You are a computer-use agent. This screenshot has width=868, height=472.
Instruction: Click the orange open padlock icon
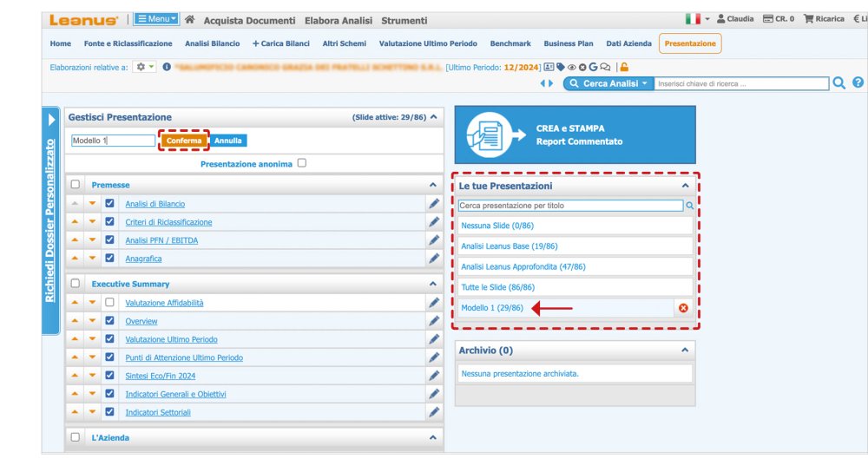(624, 67)
